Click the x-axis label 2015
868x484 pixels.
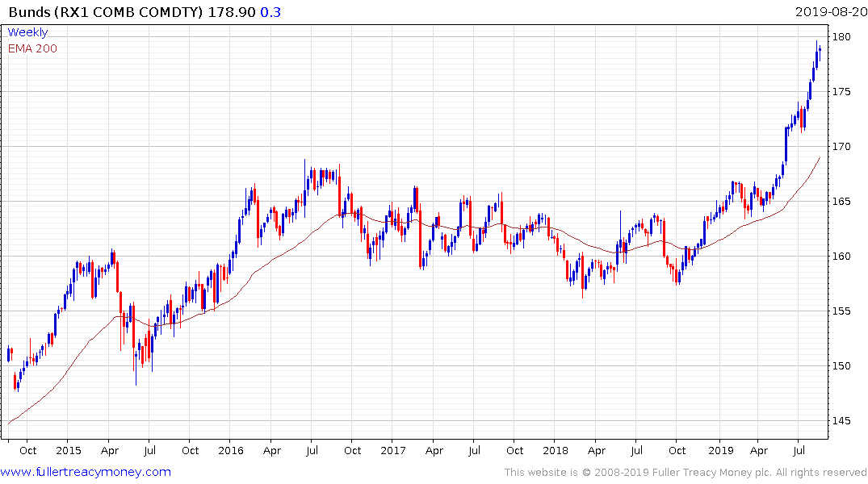click(68, 450)
